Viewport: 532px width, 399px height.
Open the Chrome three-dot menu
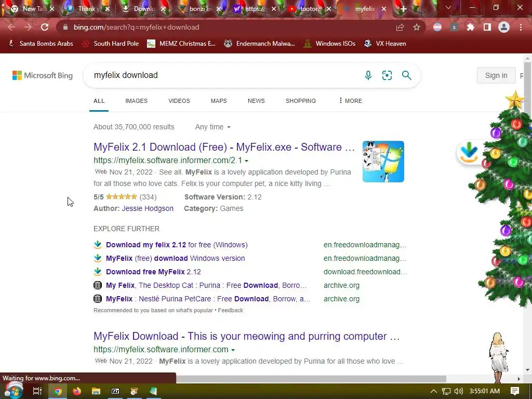click(x=521, y=27)
